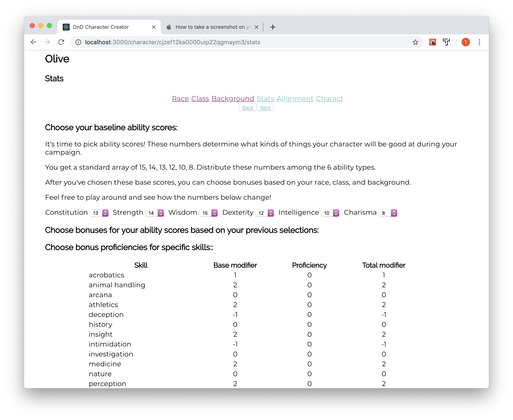
Task: Click the browser back arrow
Action: pyautogui.click(x=33, y=42)
